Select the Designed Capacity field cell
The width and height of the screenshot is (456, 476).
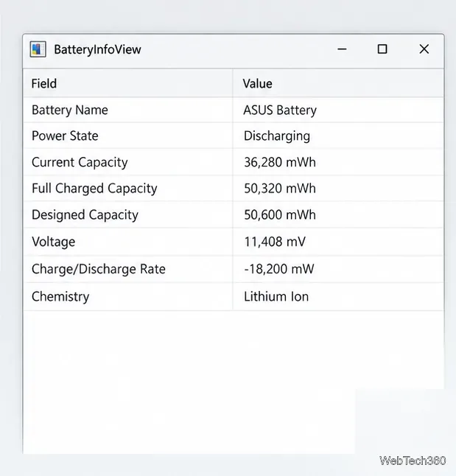(128, 214)
